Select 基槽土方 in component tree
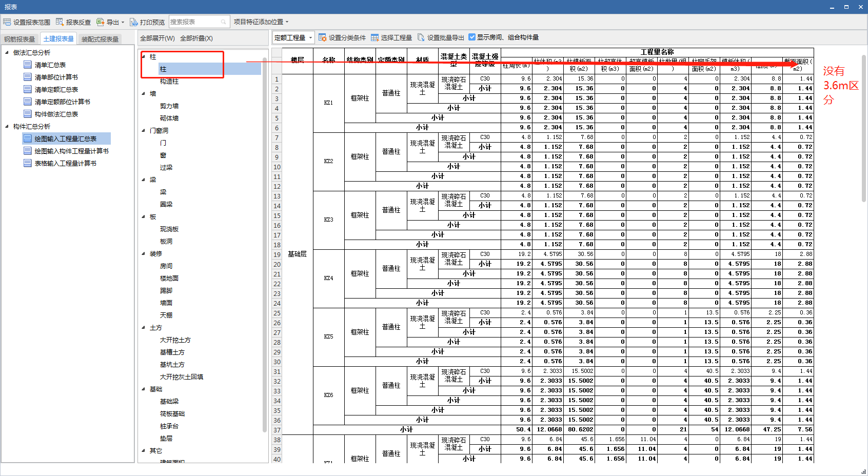The height and width of the screenshot is (476, 868). [172, 352]
